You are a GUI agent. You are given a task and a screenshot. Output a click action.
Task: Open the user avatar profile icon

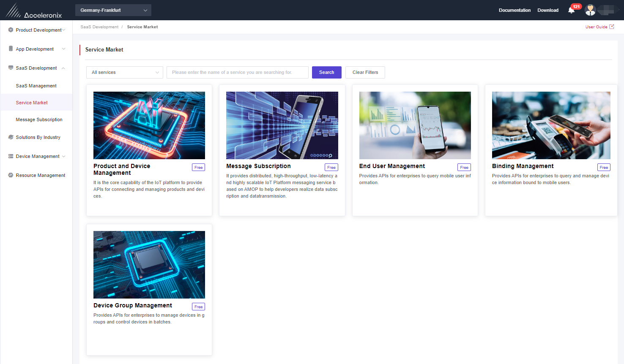590,10
